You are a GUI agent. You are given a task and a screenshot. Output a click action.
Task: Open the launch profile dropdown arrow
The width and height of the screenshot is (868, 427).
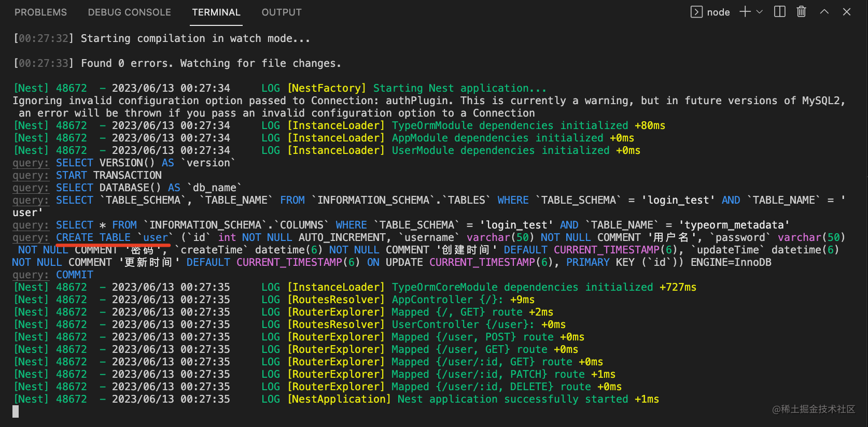pyautogui.click(x=760, y=12)
